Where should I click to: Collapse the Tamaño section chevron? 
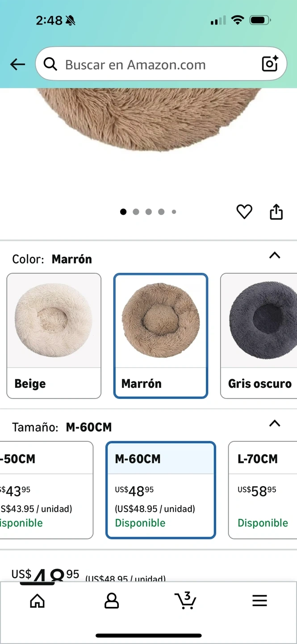coord(275,424)
